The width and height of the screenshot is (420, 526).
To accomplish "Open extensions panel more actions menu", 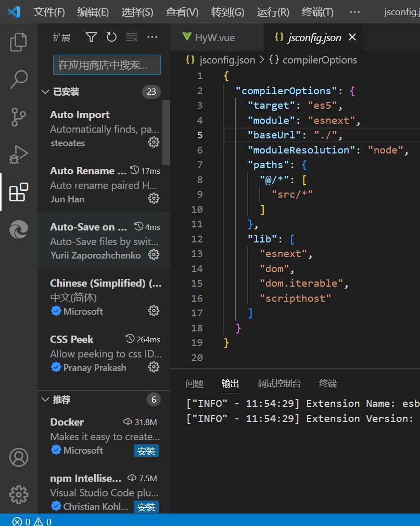I will [152, 37].
